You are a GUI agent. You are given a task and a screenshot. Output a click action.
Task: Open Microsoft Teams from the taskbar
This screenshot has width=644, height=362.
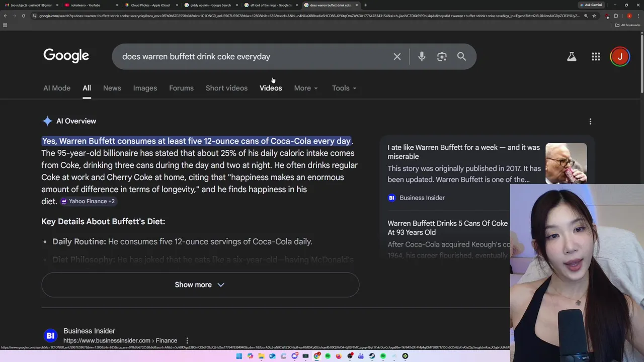pyautogui.click(x=361, y=356)
